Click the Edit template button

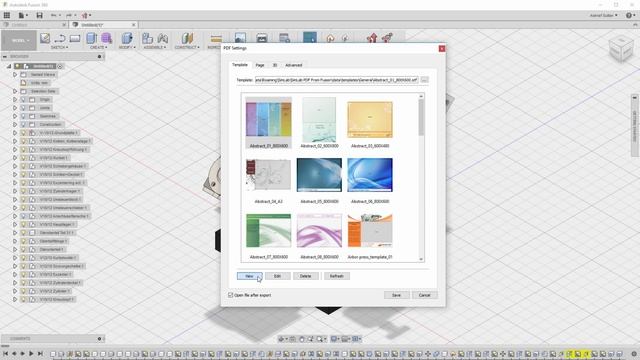point(278,276)
